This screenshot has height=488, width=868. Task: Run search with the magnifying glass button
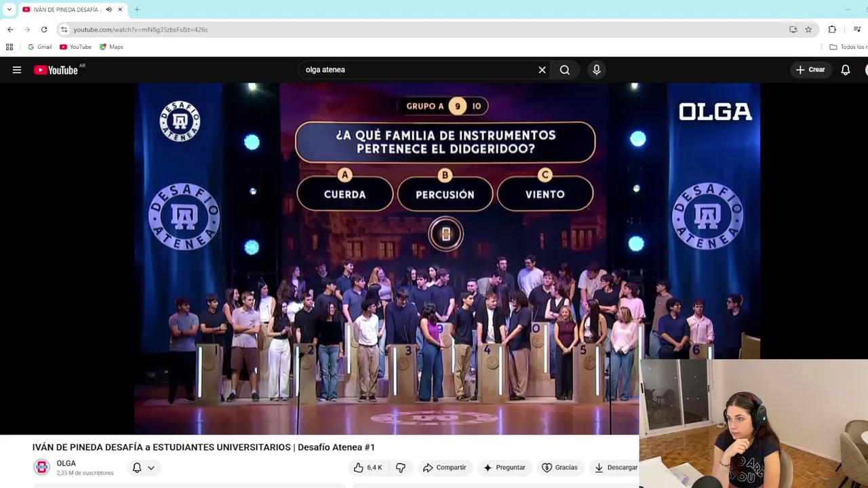(565, 70)
